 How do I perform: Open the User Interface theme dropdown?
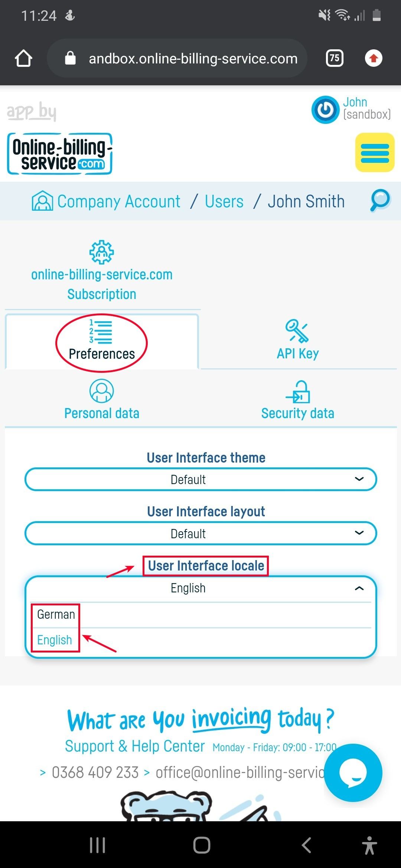point(200,479)
